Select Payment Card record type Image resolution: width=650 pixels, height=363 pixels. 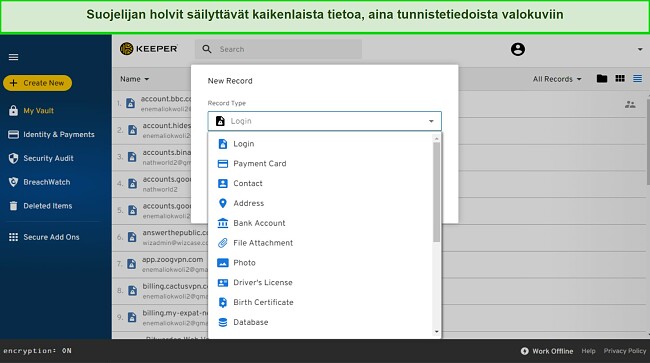tap(320, 164)
